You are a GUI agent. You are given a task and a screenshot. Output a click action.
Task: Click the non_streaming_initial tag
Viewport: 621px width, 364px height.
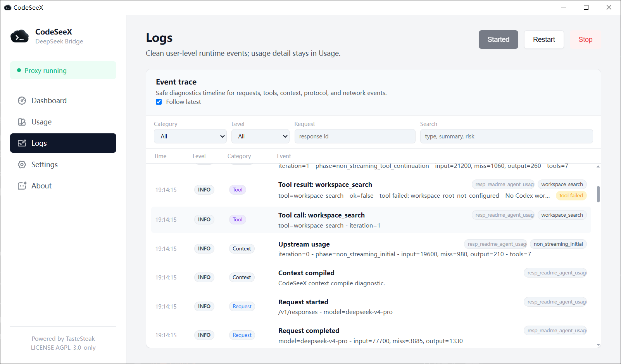click(x=558, y=244)
